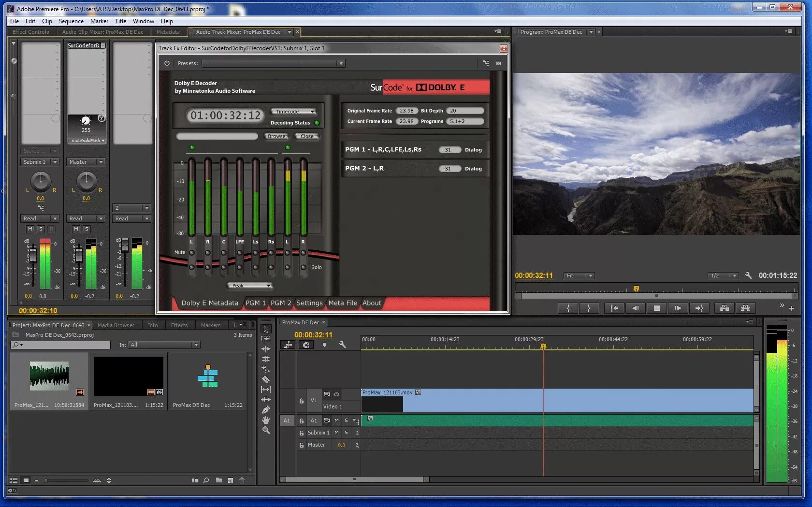
Task: Click Mark In button in Program monitor
Action: 568,308
